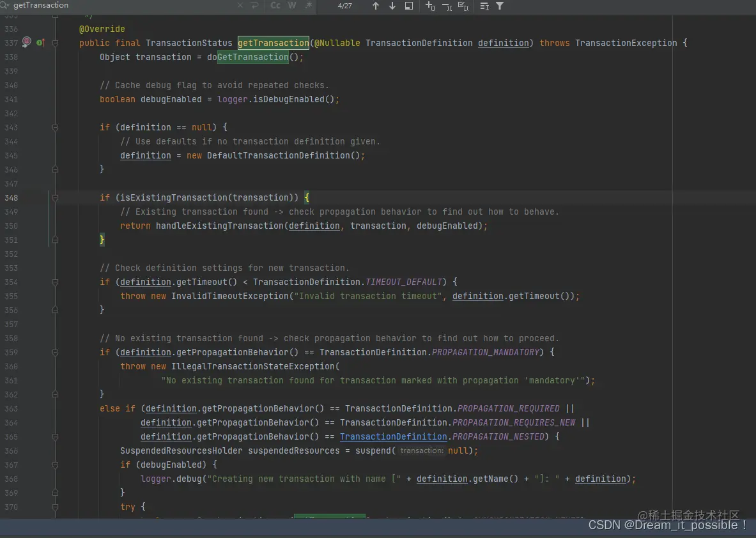Go to next occurrence arrow
Viewport: 756px width, 538px height.
(392, 6)
